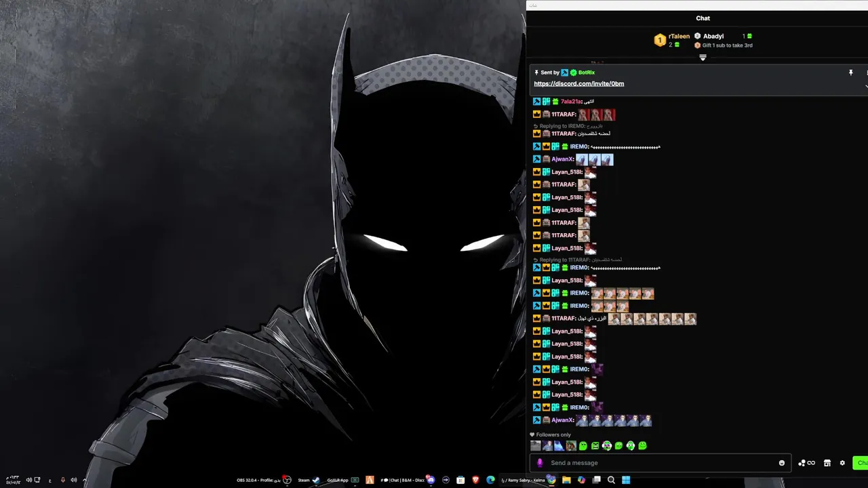868x488 pixels.
Task: Click the Chat panel header title
Action: click(703, 18)
